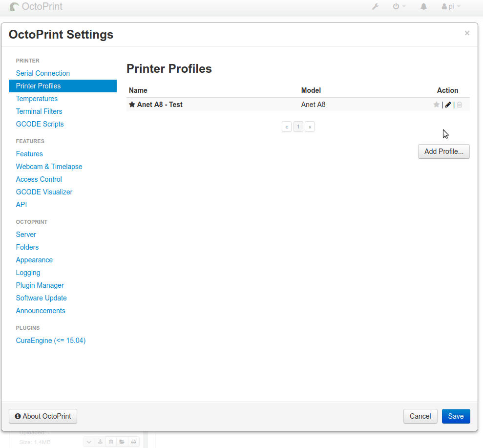Set Anet A8 - Test as default star
This screenshot has width=483, height=448.
pos(436,105)
